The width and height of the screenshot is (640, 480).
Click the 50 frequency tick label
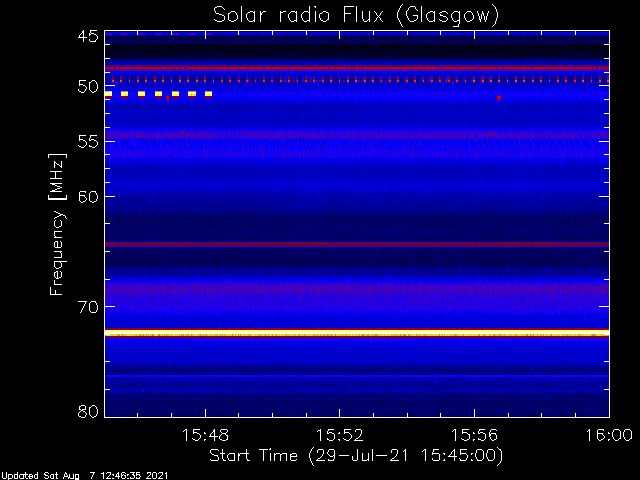88,87
